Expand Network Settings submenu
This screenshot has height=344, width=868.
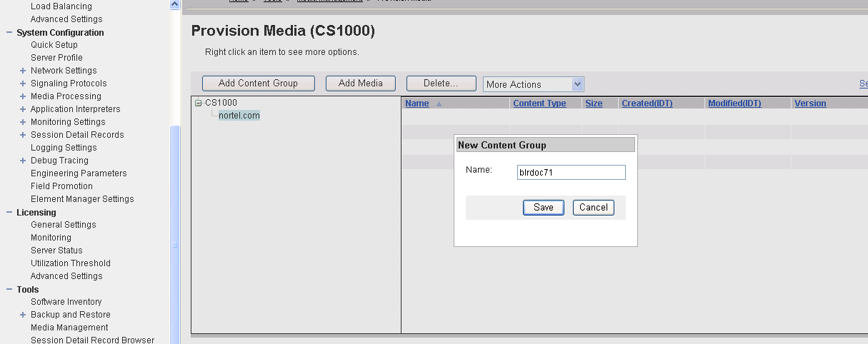[x=23, y=71]
